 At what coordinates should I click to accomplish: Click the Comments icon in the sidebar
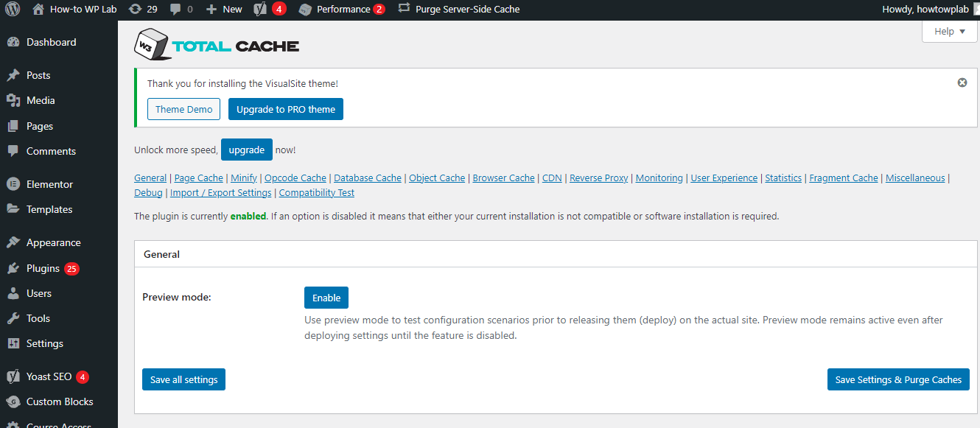coord(13,151)
